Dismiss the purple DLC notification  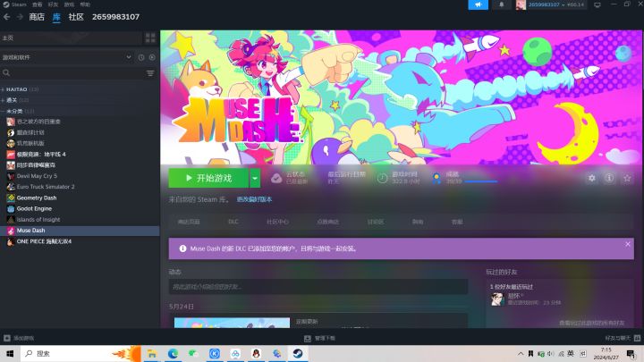pos(628,244)
